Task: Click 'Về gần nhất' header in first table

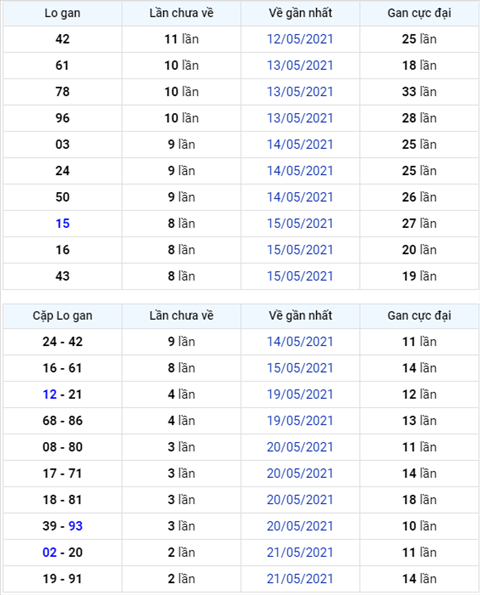Action: 300,13
